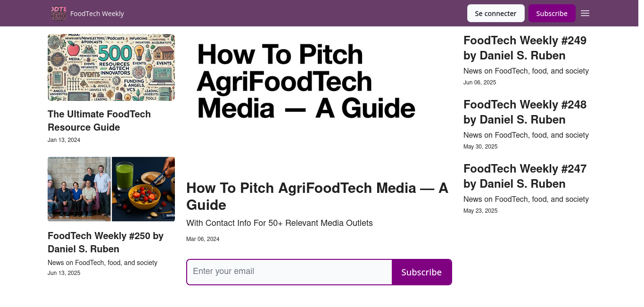Click the FoodTech Weekly logo icon

pyautogui.click(x=58, y=13)
